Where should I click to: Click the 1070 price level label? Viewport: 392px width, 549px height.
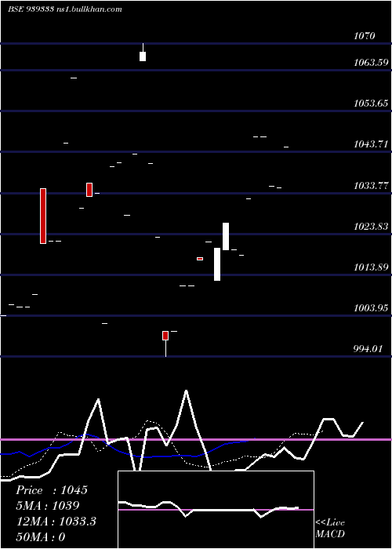pos(365,36)
